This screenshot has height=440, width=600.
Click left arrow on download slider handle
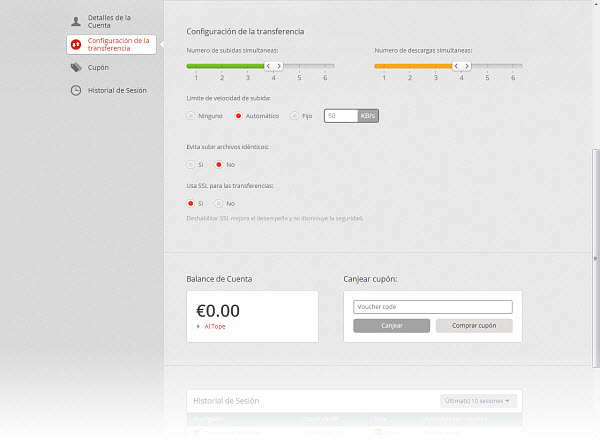[457, 66]
